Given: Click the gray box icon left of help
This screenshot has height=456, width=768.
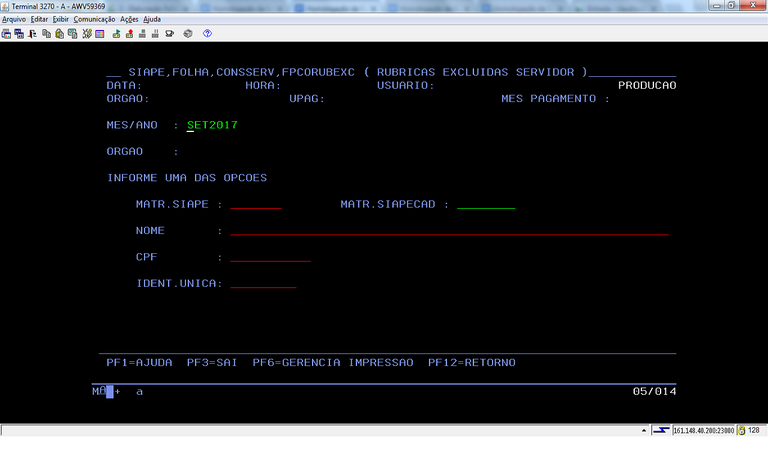Looking at the screenshot, I should point(186,33).
